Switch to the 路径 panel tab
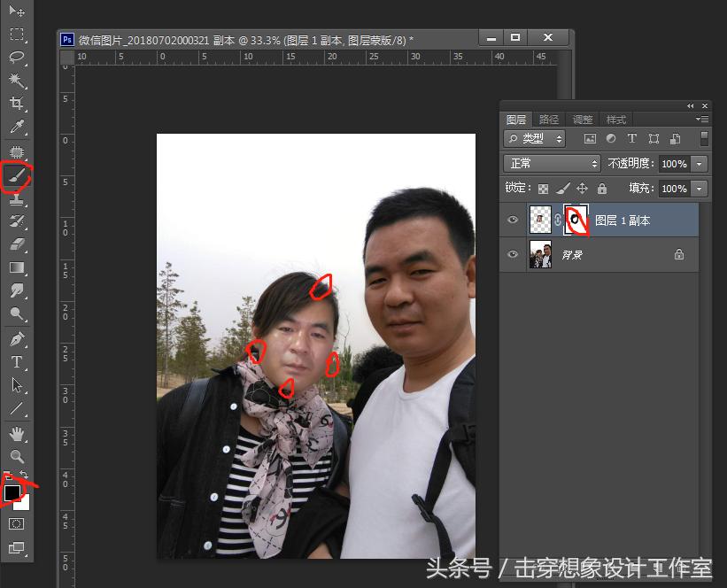 tap(548, 119)
